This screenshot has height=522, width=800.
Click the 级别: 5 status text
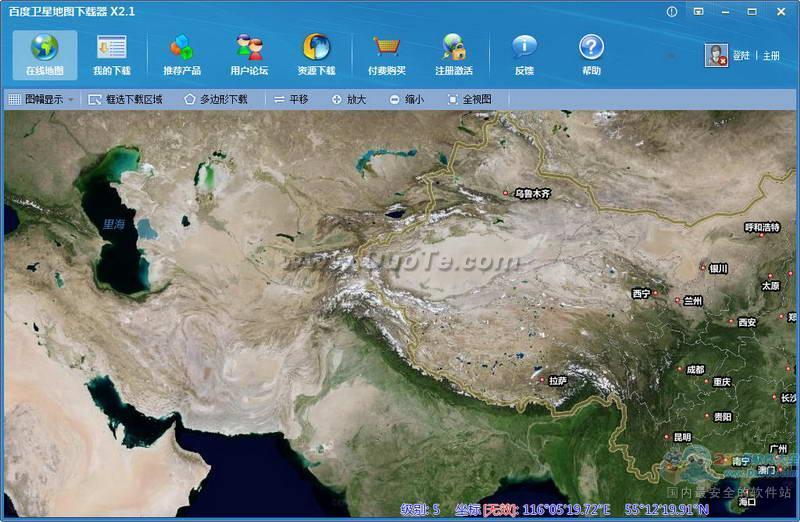(x=420, y=509)
